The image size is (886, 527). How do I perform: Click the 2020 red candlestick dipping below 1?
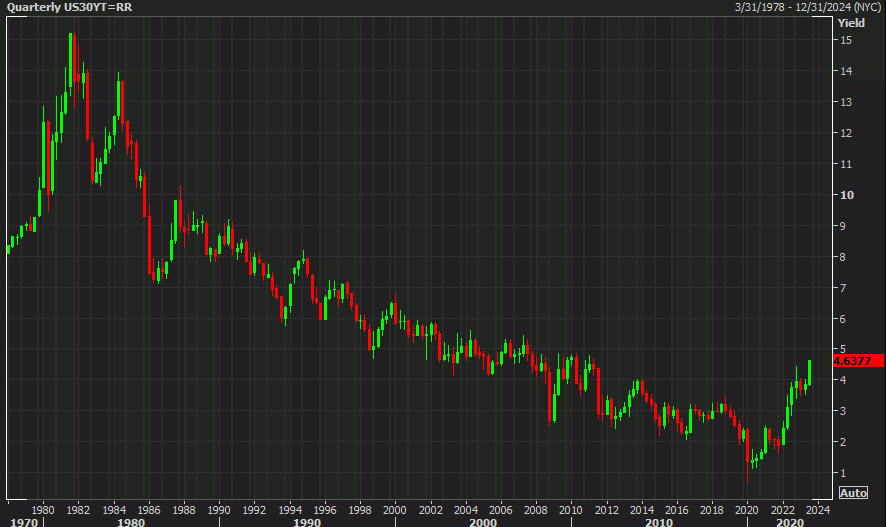tap(748, 455)
